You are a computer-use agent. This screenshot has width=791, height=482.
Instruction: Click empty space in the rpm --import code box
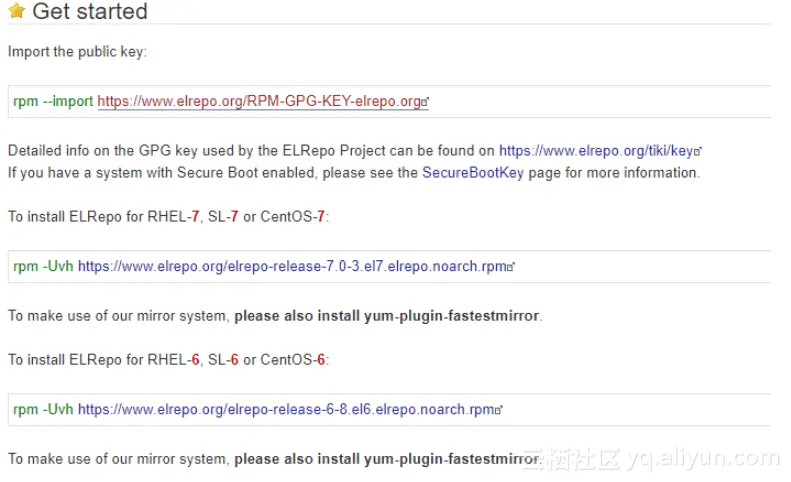pyautogui.click(x=600, y=101)
